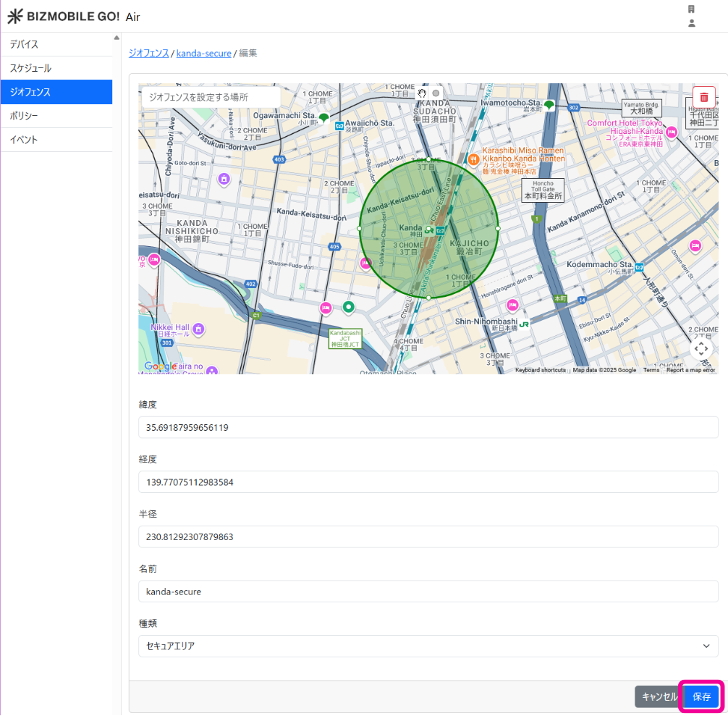This screenshot has width=728, height=716.
Task: Click the geofence location search box
Action: pos(210,97)
